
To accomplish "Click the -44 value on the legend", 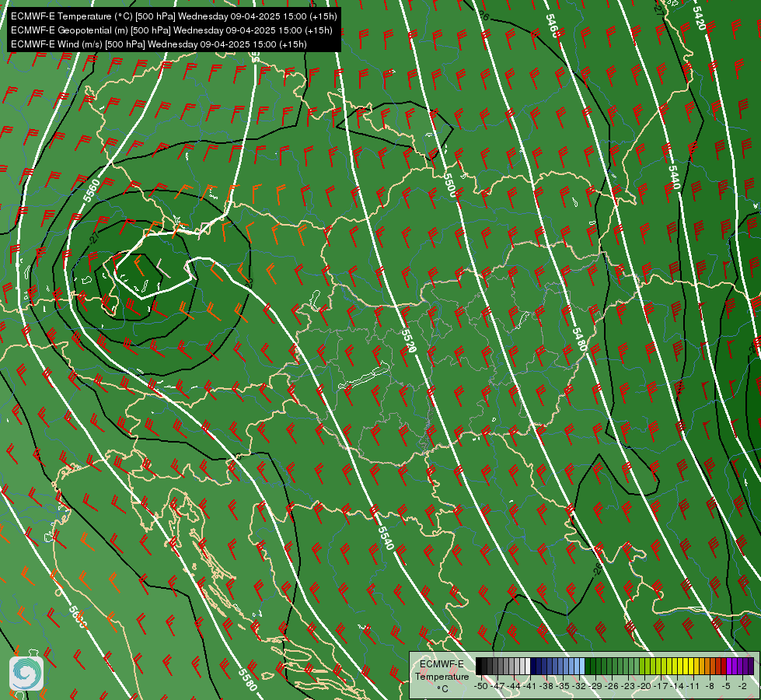I will [514, 686].
